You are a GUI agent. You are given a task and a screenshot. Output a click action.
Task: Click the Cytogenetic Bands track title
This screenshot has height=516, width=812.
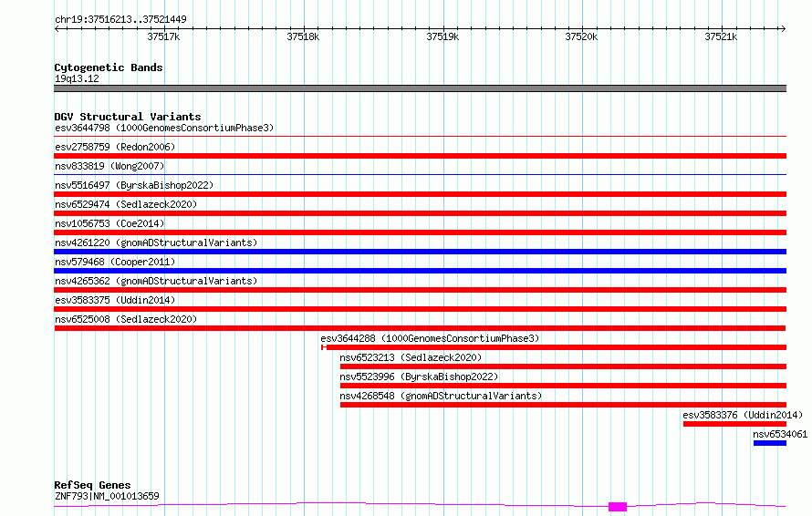pyautogui.click(x=109, y=67)
